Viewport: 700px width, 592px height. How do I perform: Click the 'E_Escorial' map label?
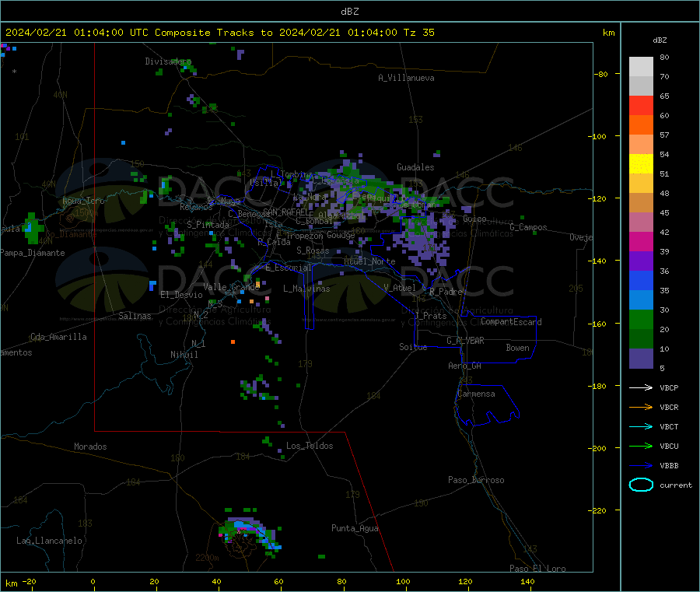tap(289, 268)
